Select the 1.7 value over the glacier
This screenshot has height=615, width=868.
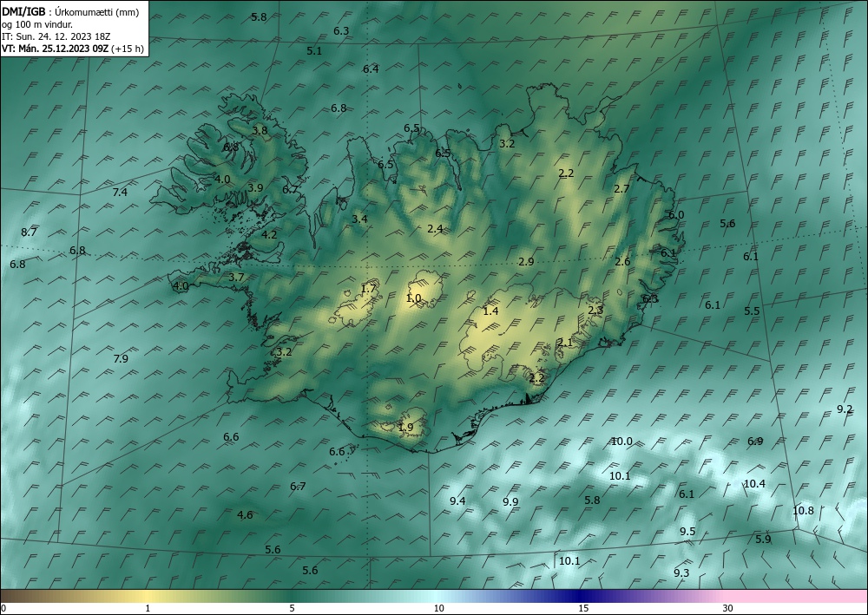tap(369, 289)
